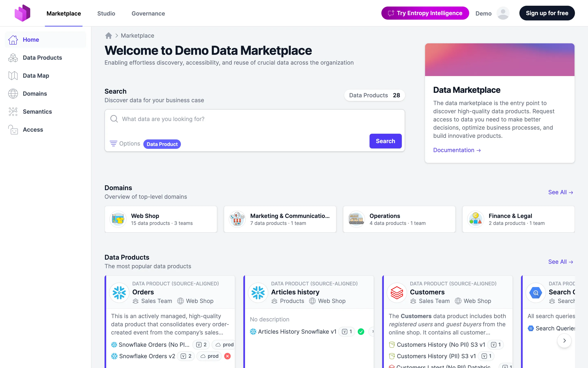Click the Finance & Legal domain icon
The width and height of the screenshot is (588, 368).
pos(476,219)
